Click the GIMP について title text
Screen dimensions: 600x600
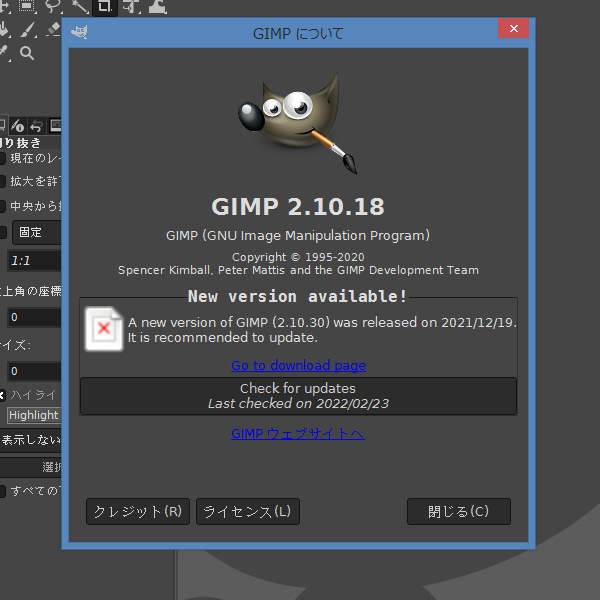click(x=298, y=34)
